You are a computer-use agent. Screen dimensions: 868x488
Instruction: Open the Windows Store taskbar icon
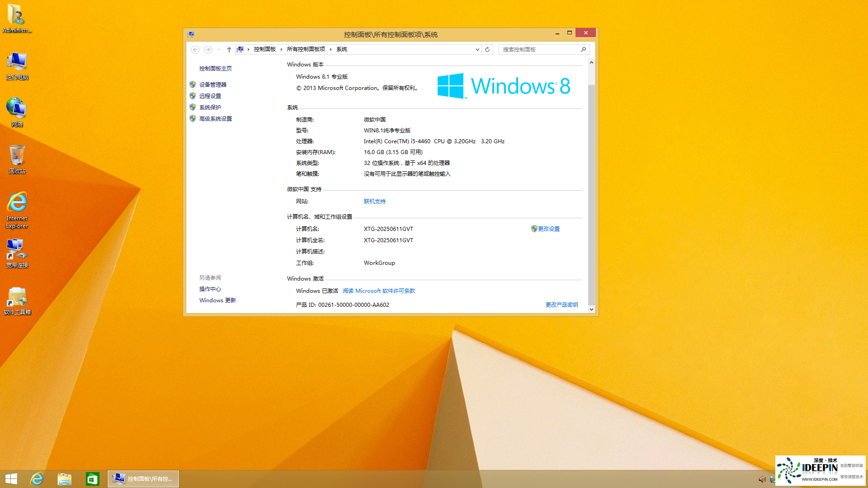93,479
